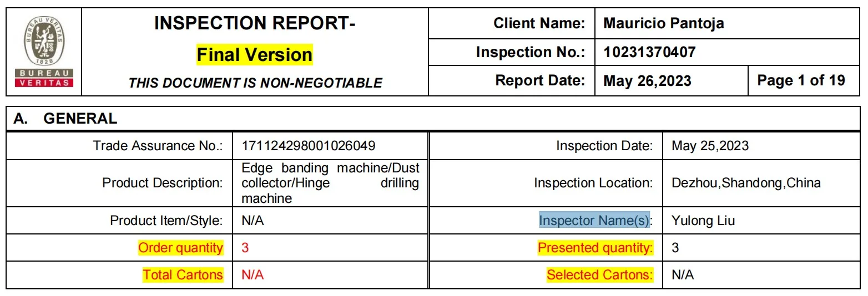The width and height of the screenshot is (868, 296).
Task: Click THIS DOCUMENT IS NON-NEGOTIABLE text
Action: (x=255, y=83)
